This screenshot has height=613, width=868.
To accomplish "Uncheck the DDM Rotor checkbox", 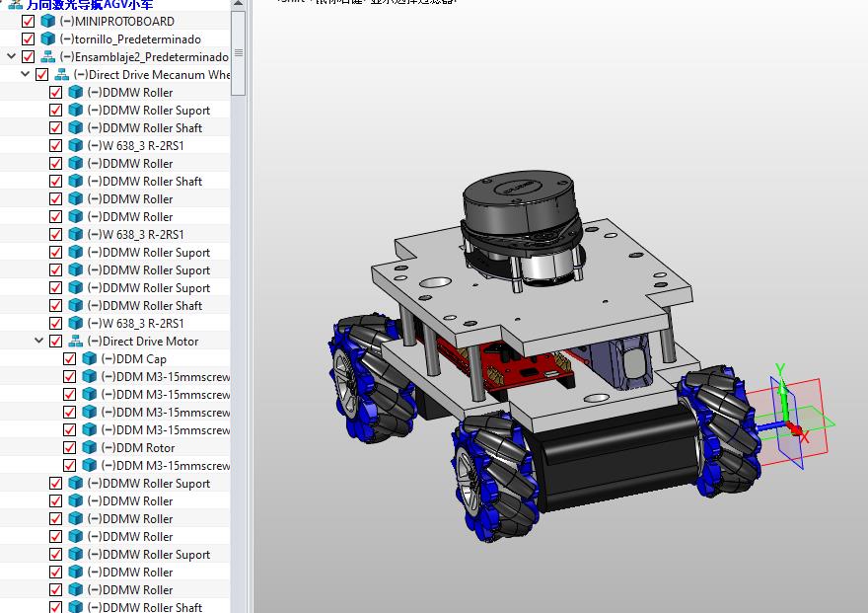I will pyautogui.click(x=69, y=447).
